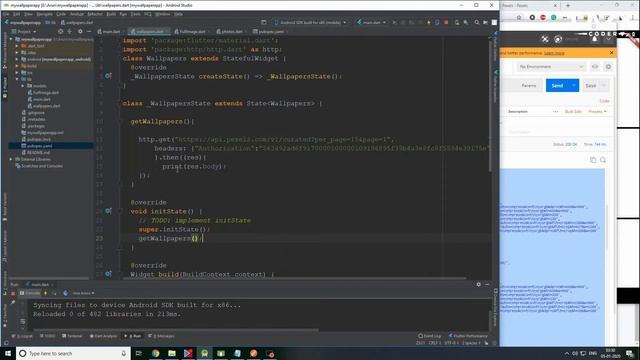Click the print(res.body) statement in editor
Screen dimensions: 640x360
click(x=193, y=167)
